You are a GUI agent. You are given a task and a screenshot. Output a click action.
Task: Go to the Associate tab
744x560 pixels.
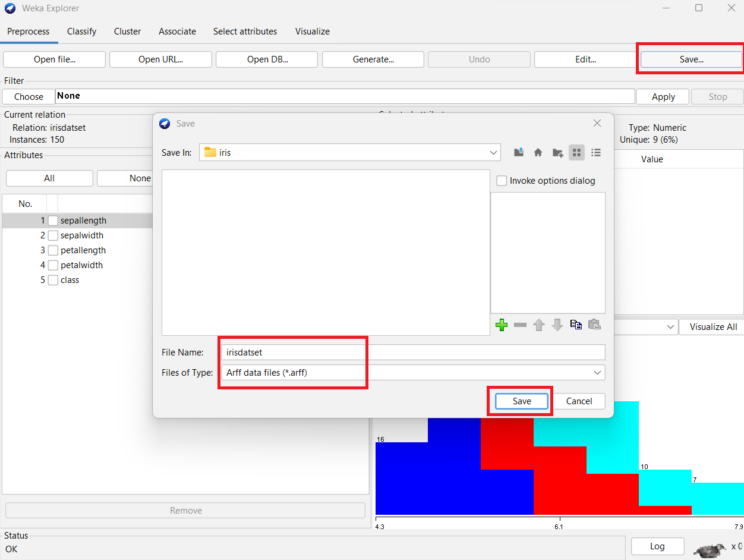(178, 32)
